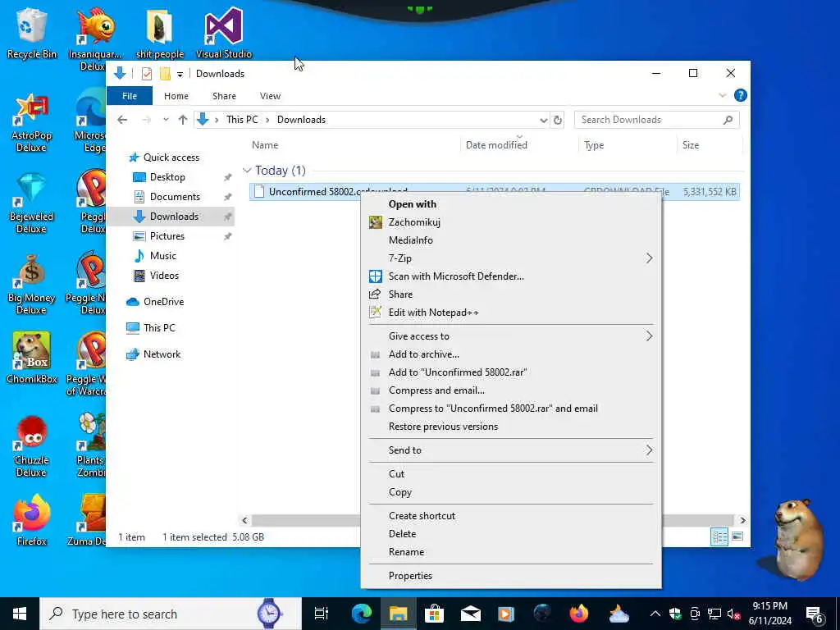Click the Refresh button in address bar

tap(558, 120)
